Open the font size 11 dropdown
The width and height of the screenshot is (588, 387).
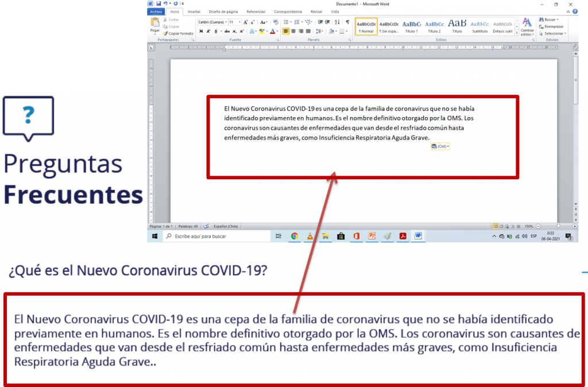click(235, 22)
